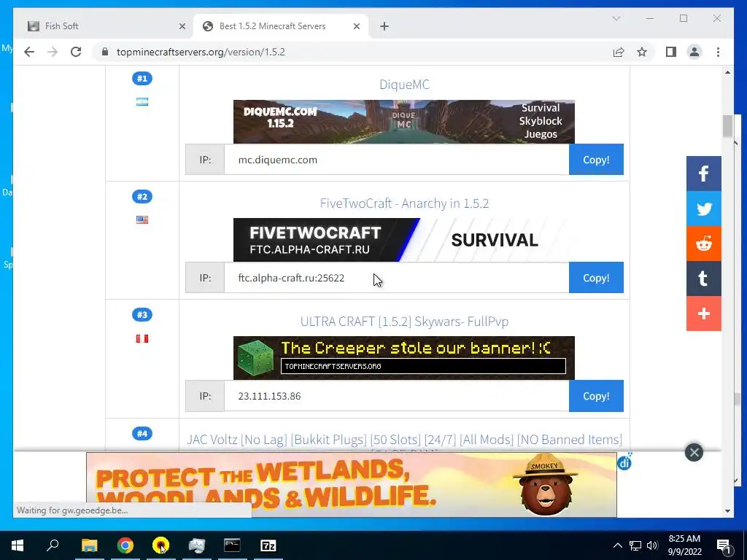Screen dimensions: 747x560
Task: Click the ad info icon on banner
Action: coord(624,462)
